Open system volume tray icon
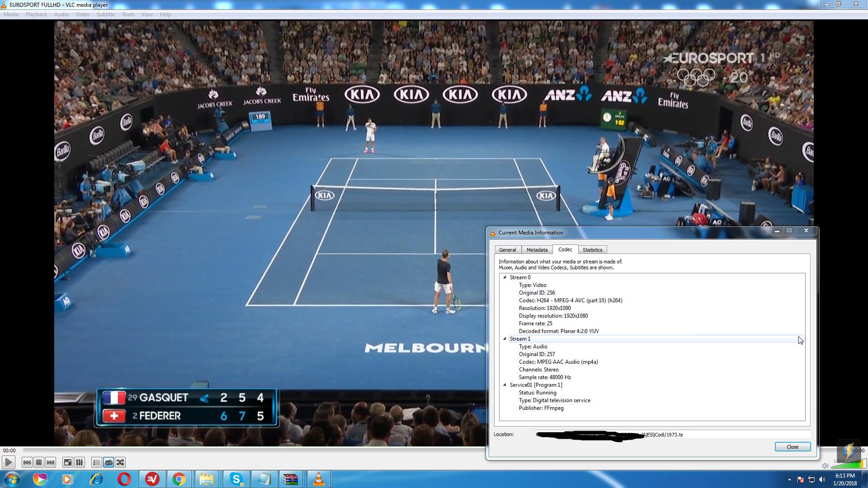 point(822,479)
